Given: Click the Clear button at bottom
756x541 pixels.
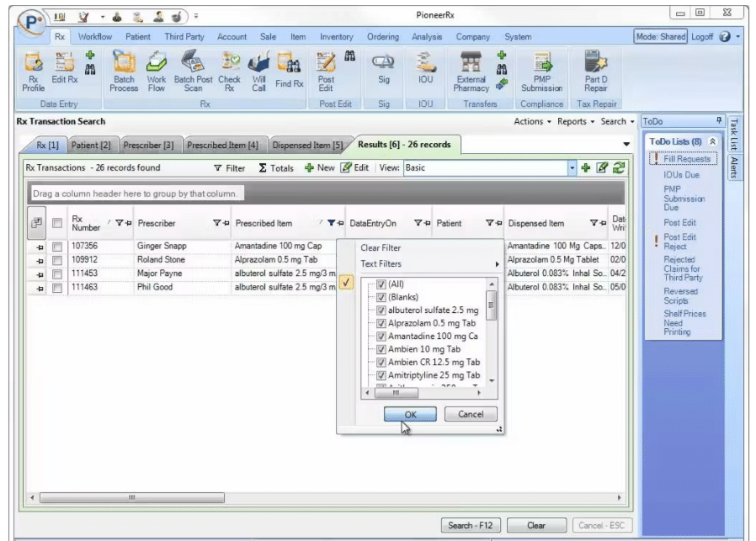Looking at the screenshot, I should [536, 525].
